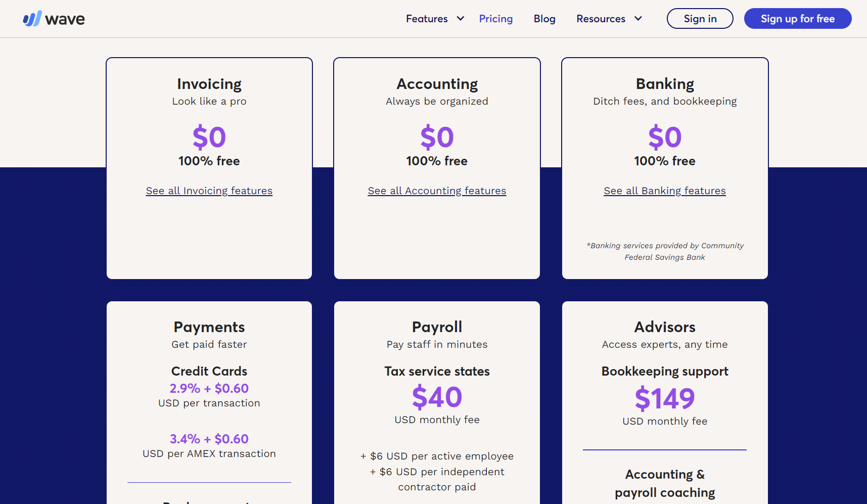
Task: Click the Credit Cards subheading
Action: click(209, 371)
